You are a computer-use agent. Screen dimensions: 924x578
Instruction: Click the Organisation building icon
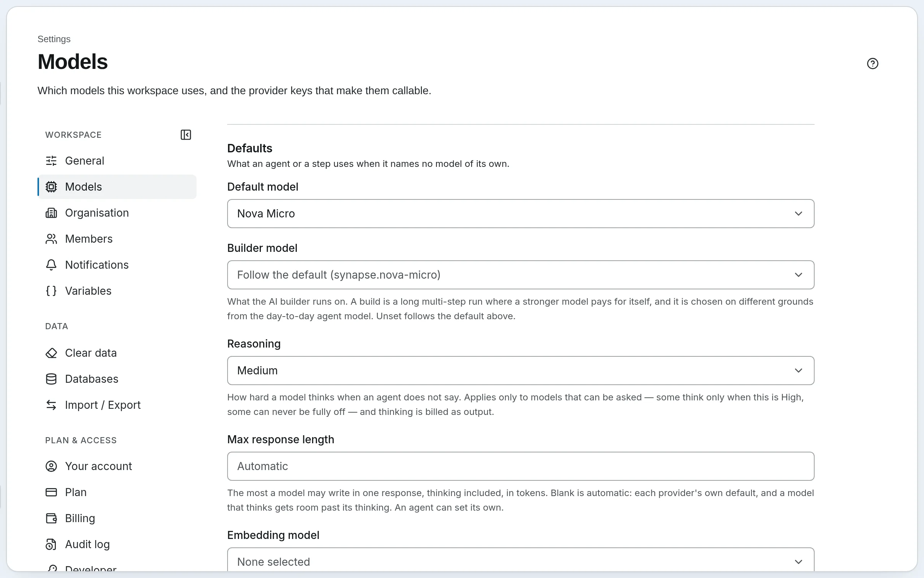click(x=51, y=213)
